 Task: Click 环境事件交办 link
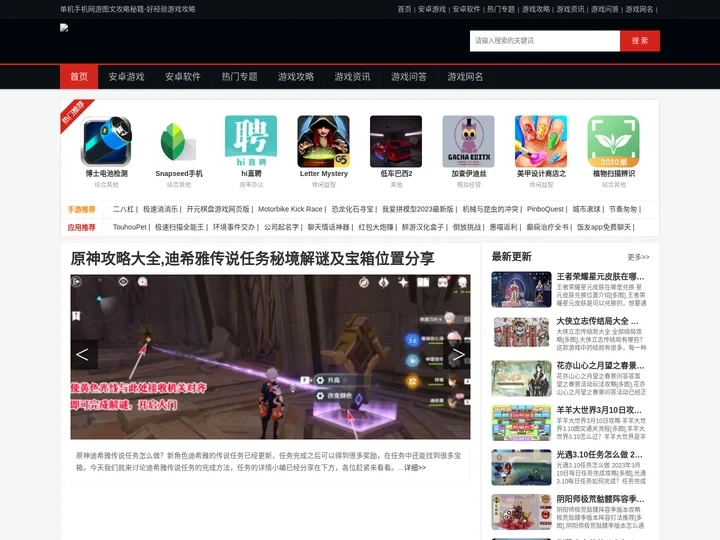234,227
